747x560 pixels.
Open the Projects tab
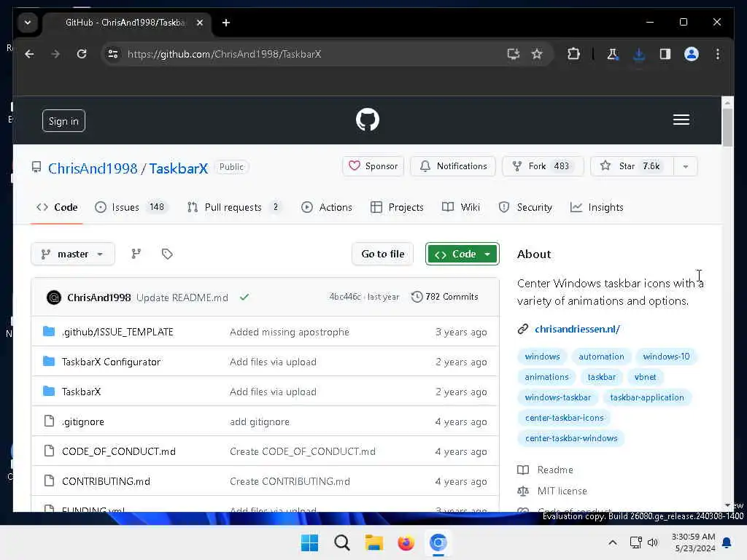(x=397, y=207)
